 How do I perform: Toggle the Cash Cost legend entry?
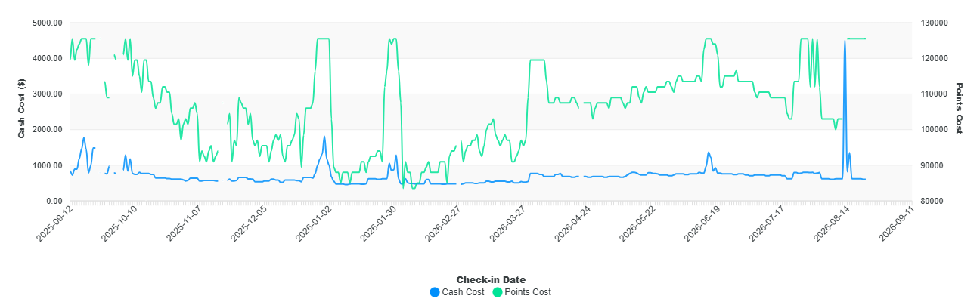[457, 292]
